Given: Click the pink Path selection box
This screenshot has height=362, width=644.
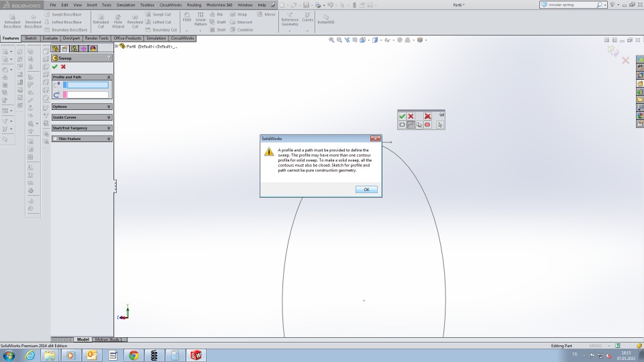Looking at the screenshot, I should (88, 95).
